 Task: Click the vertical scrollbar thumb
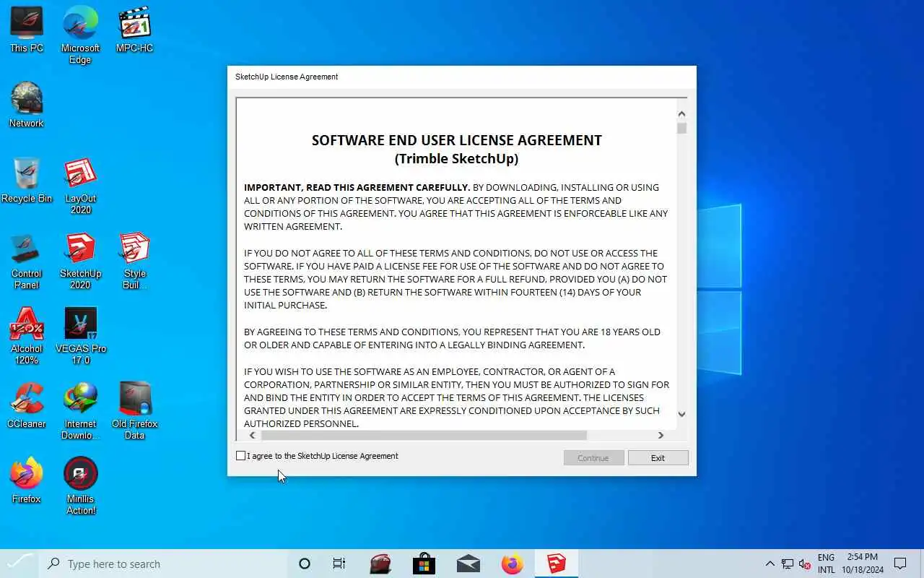(681, 128)
